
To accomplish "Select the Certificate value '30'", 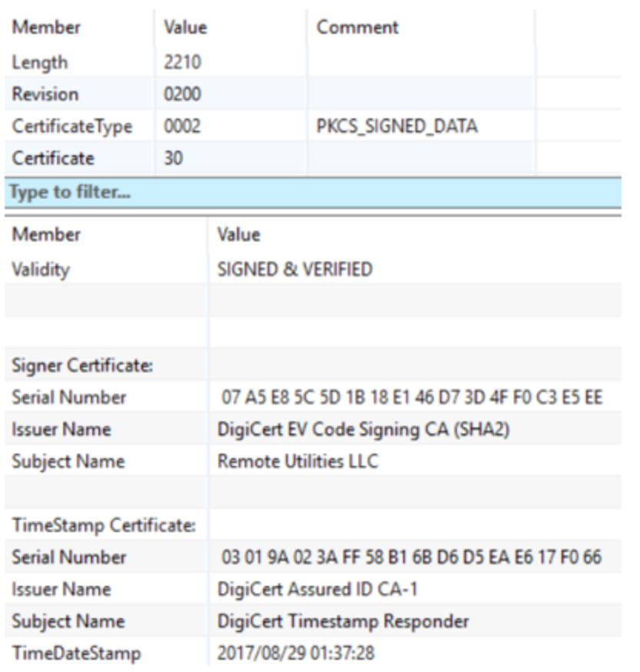I will [x=174, y=158].
